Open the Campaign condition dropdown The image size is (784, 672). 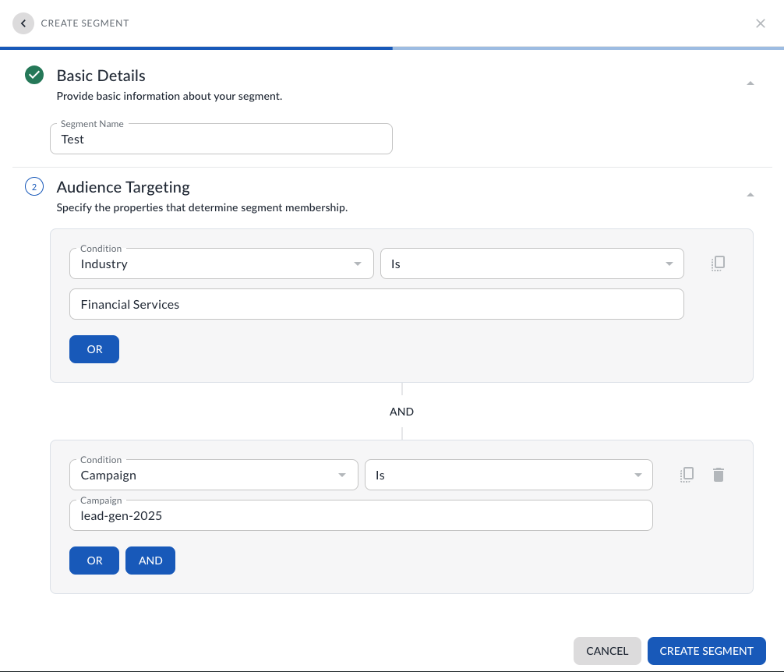(x=214, y=475)
